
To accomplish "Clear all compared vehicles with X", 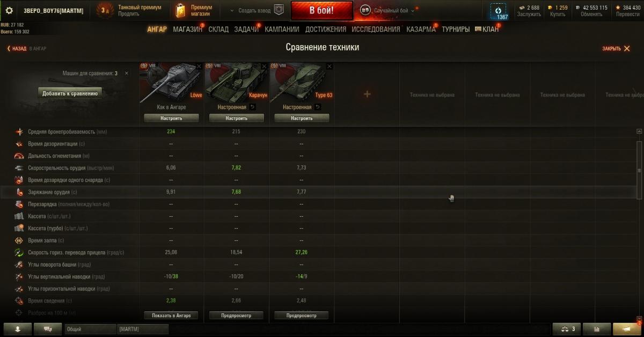I will pos(127,73).
